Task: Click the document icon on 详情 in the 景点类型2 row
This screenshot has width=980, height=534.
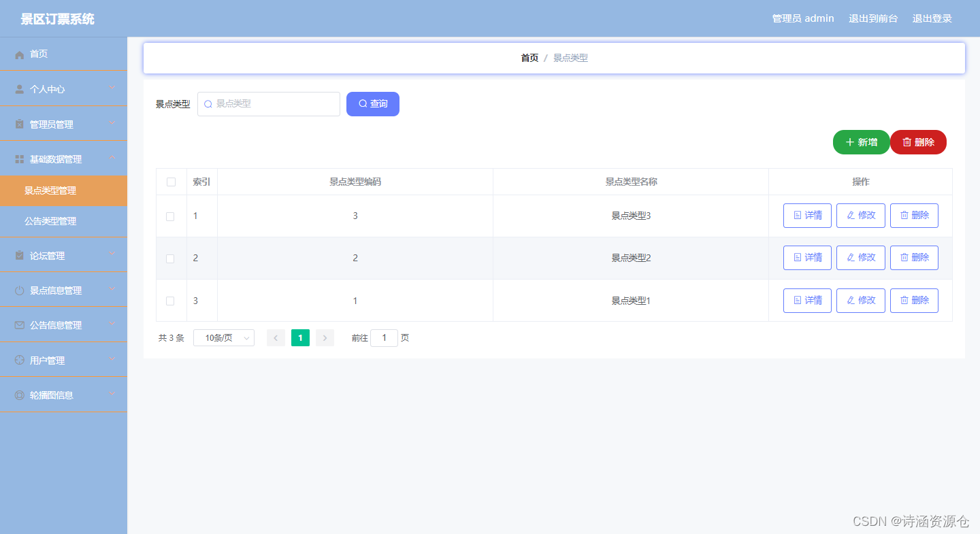Action: (x=798, y=257)
